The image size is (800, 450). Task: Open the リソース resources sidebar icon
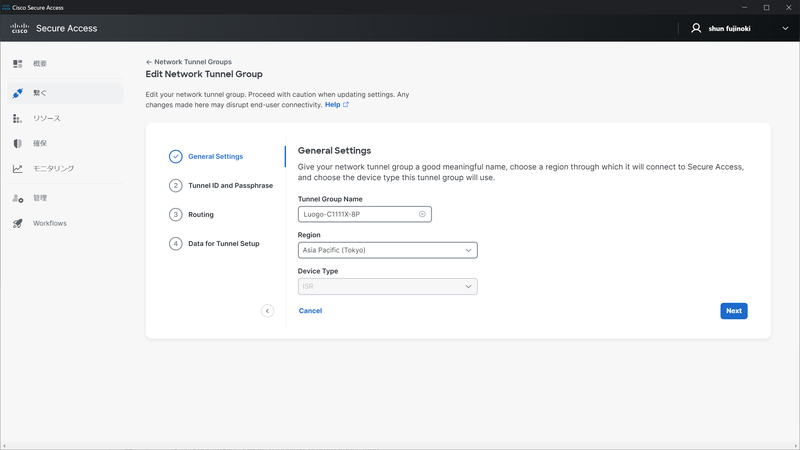pos(18,118)
